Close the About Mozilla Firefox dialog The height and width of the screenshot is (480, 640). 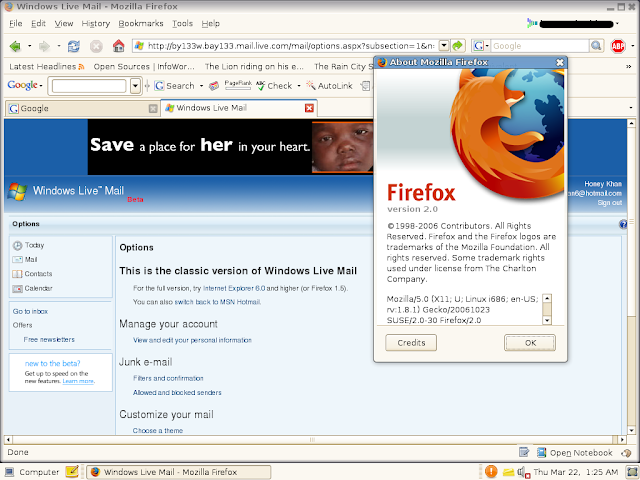click(x=560, y=62)
